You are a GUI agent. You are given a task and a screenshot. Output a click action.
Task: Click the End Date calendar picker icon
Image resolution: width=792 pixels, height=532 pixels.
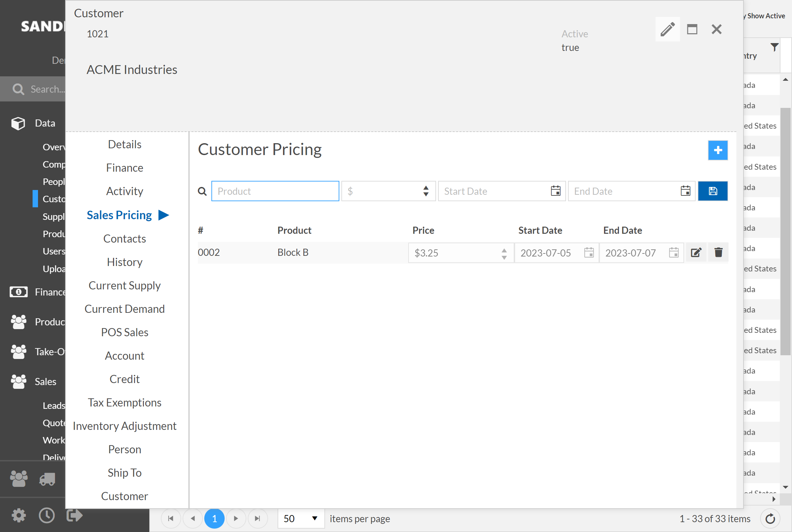pyautogui.click(x=686, y=191)
